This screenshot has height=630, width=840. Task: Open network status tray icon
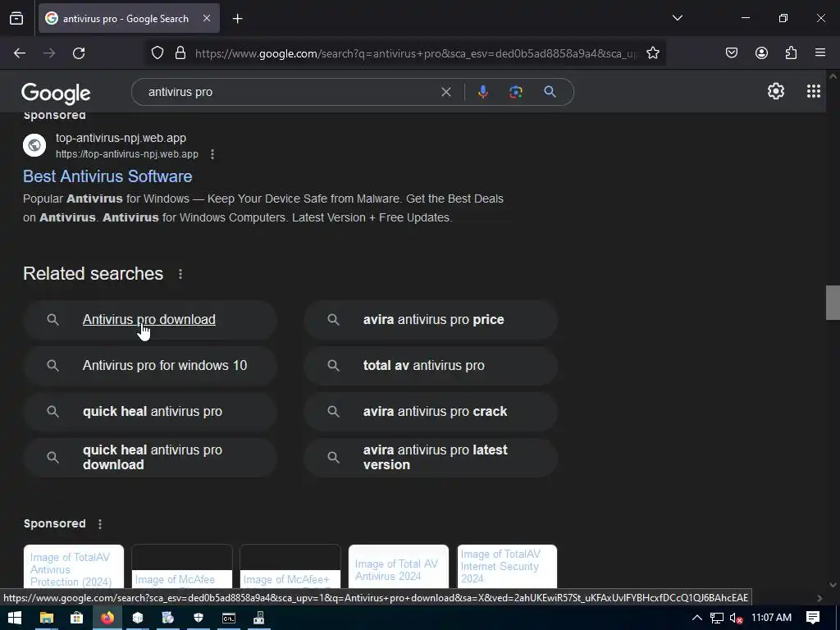coord(717,619)
